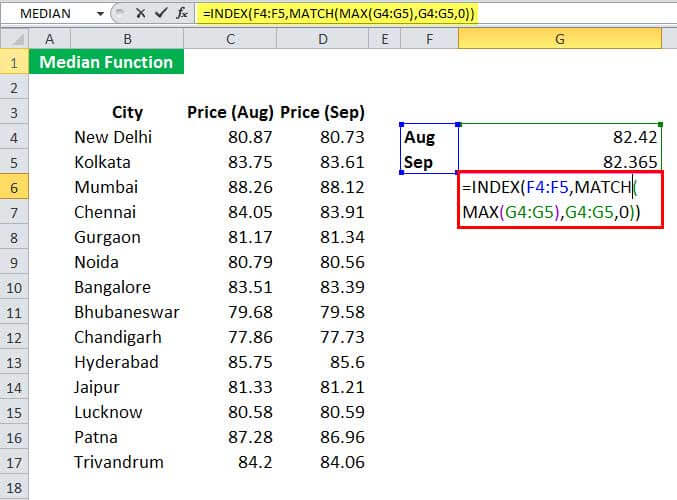The width and height of the screenshot is (677, 500).
Task: Click the 83.61 Sep price cell
Action: [323, 162]
